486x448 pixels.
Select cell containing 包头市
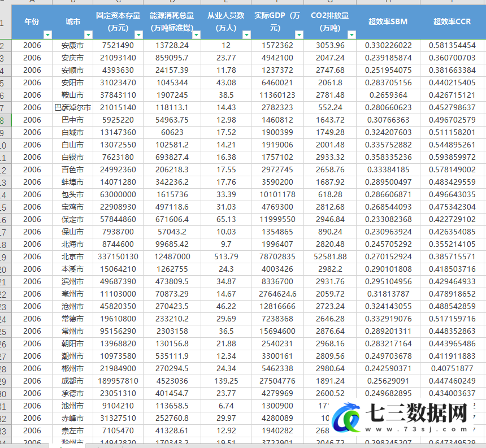point(73,194)
